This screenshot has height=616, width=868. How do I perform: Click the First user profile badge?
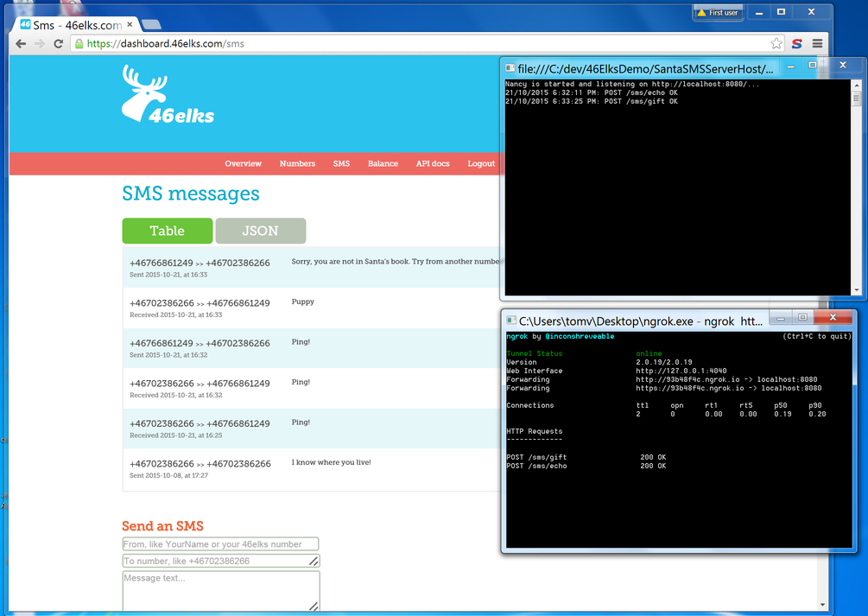718,12
